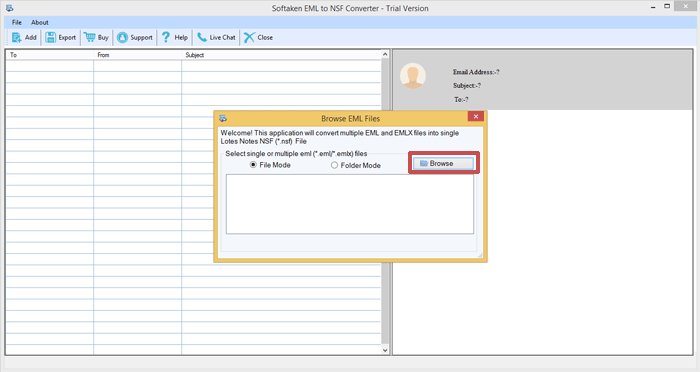Open Support from the toolbar
The height and width of the screenshot is (372, 700).
click(x=135, y=38)
